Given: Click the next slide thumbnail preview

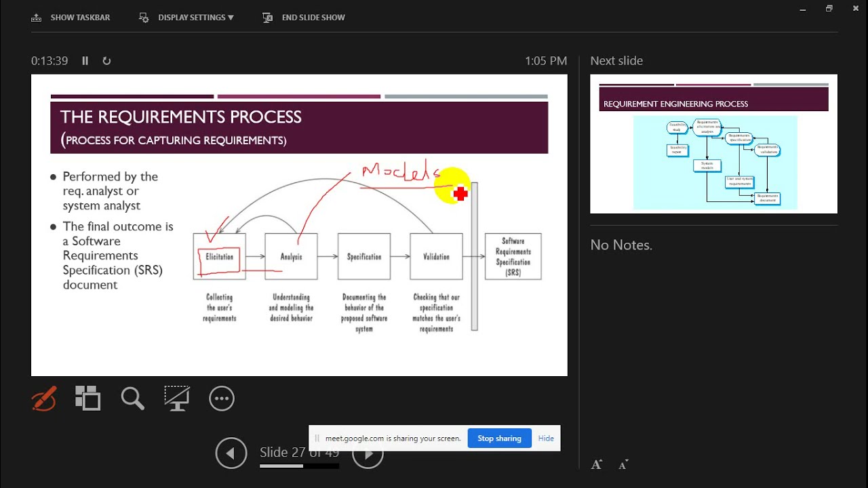Looking at the screenshot, I should tap(713, 144).
